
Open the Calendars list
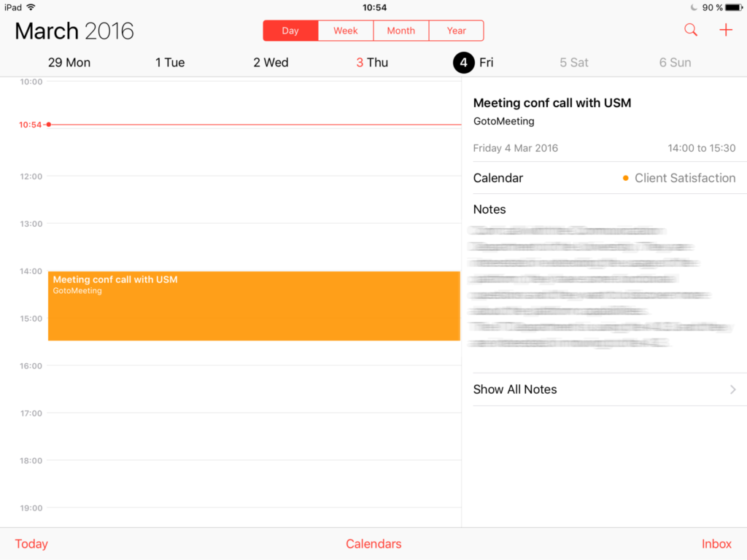point(373,544)
